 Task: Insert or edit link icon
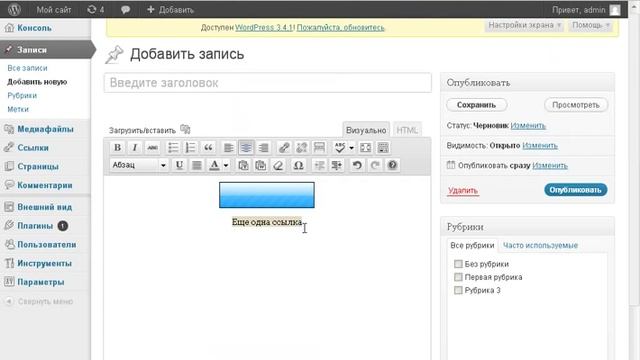point(284,147)
